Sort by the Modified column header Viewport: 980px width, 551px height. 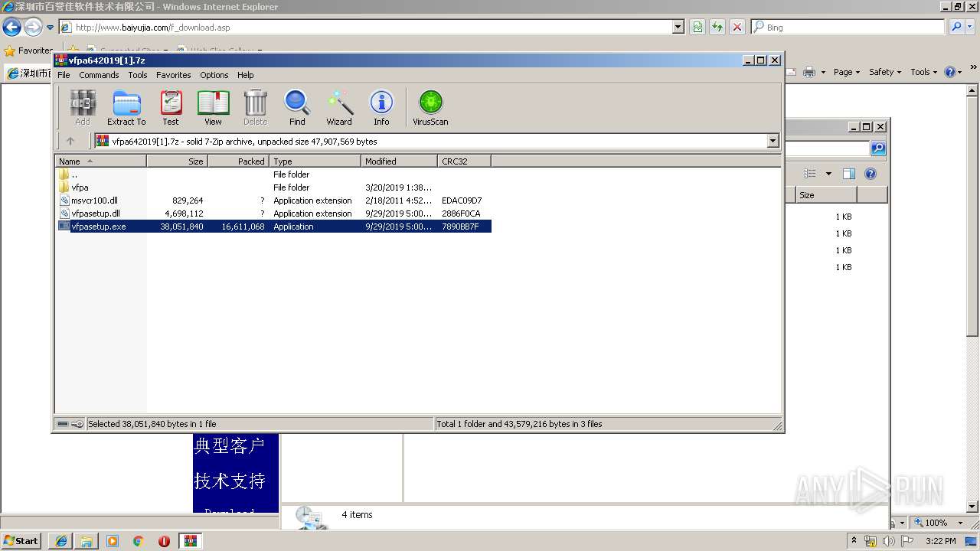point(399,161)
